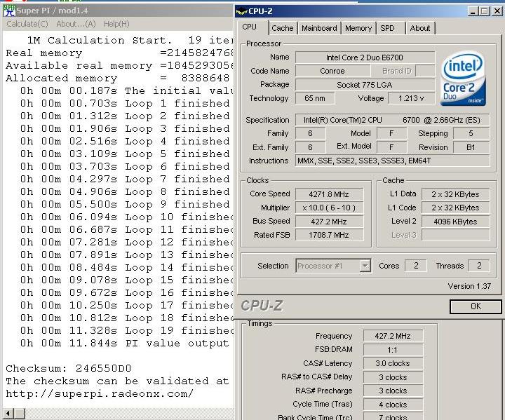Click the 1M Calculation Start line

tap(130, 40)
